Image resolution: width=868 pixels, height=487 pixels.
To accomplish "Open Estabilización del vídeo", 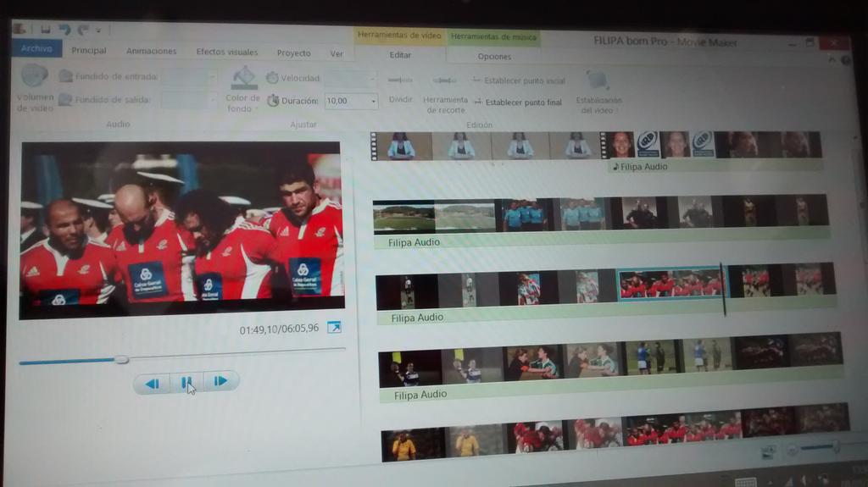I will point(598,92).
